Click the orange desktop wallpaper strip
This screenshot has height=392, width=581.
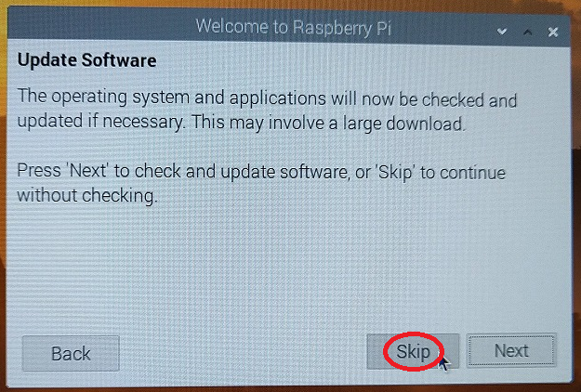click(290, 3)
